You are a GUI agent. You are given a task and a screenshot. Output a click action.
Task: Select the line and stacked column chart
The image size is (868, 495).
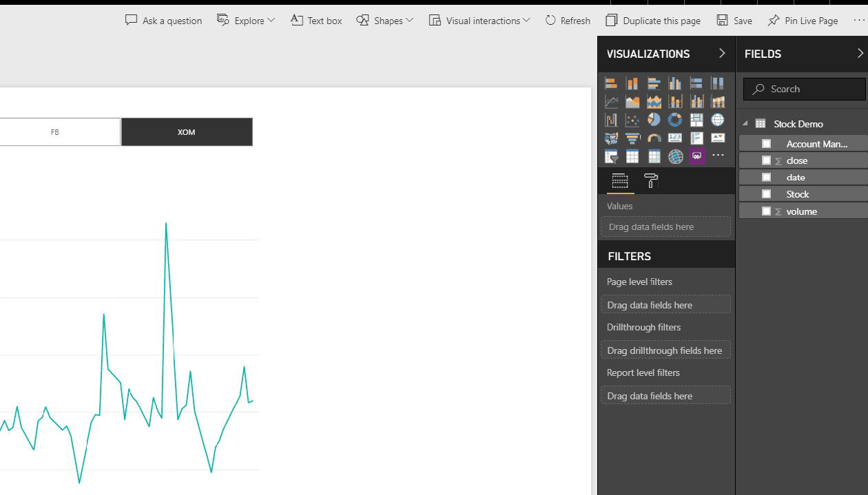(x=675, y=102)
